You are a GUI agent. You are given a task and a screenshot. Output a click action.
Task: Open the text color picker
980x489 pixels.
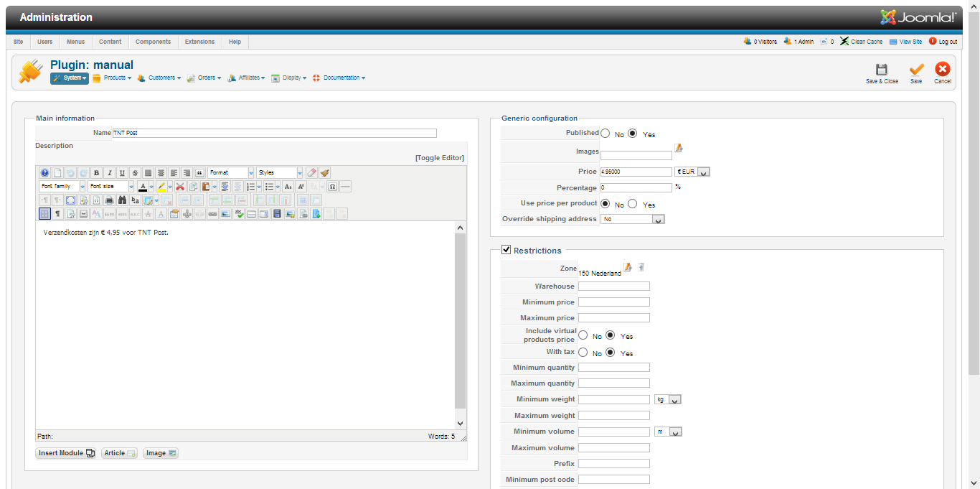(x=151, y=187)
